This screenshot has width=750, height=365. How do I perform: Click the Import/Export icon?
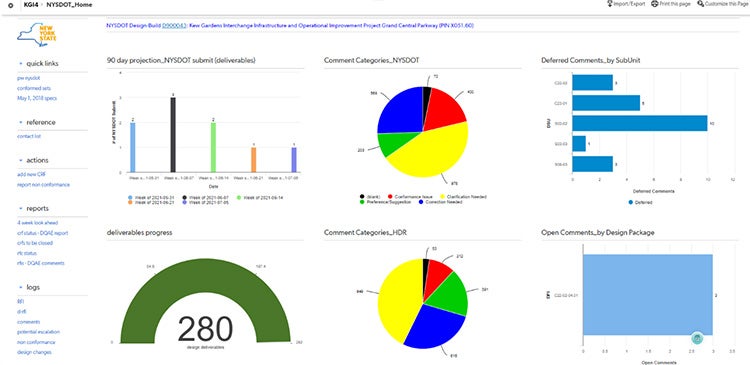point(610,4)
